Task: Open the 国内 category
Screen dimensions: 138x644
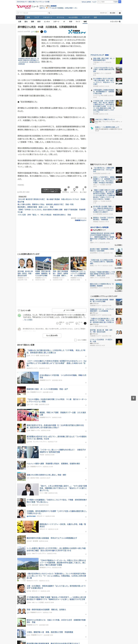Action: pyautogui.click(x=26, y=21)
